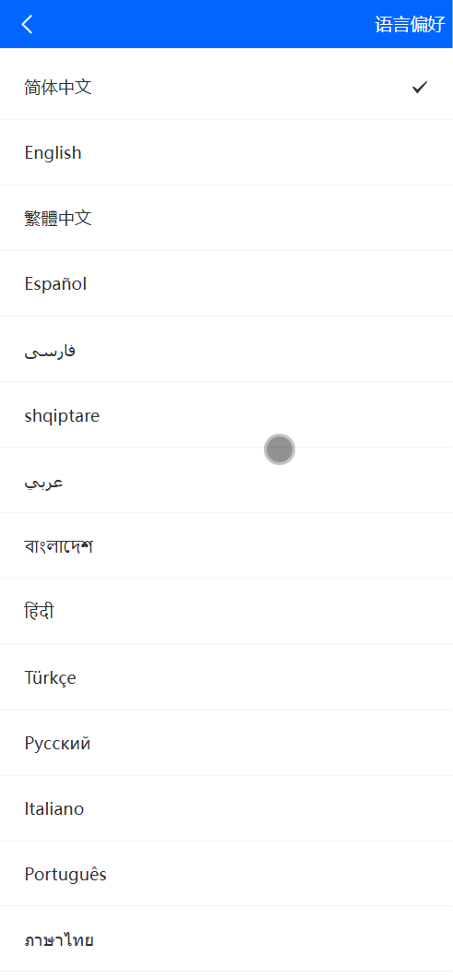Switch language to Türkçe
The image size is (453, 980).
click(226, 677)
